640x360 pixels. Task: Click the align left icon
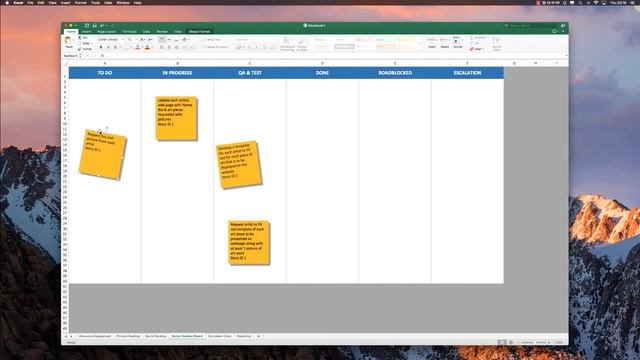(161, 47)
